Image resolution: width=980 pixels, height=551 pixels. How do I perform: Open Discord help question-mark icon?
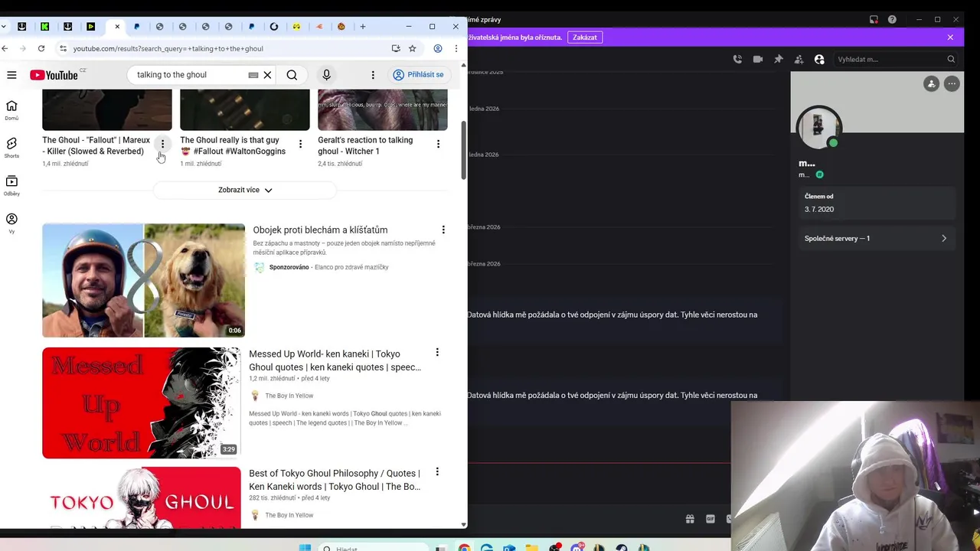pyautogui.click(x=892, y=19)
